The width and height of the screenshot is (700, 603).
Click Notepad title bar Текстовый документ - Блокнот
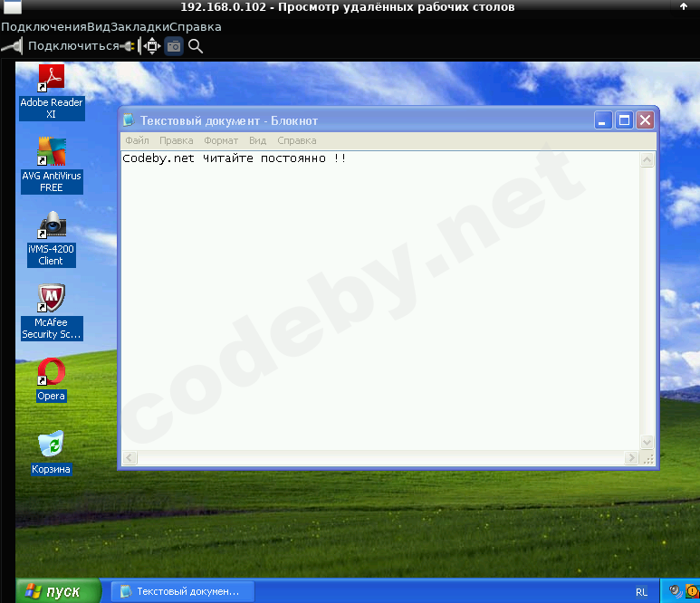click(x=229, y=120)
